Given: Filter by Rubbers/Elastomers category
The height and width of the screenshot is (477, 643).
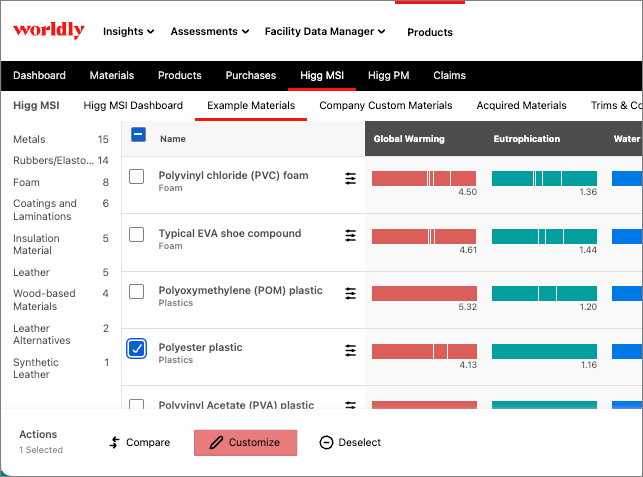Looking at the screenshot, I should (x=61, y=160).
